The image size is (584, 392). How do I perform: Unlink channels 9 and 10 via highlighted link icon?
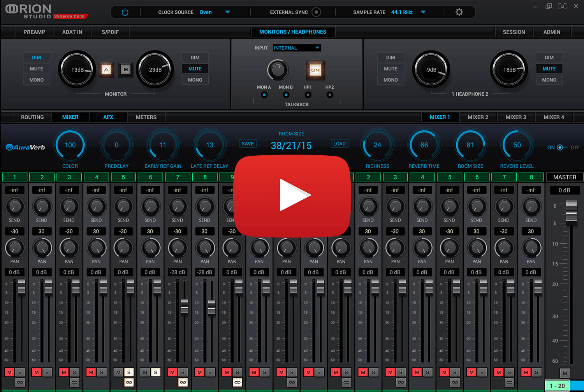[x=237, y=383]
